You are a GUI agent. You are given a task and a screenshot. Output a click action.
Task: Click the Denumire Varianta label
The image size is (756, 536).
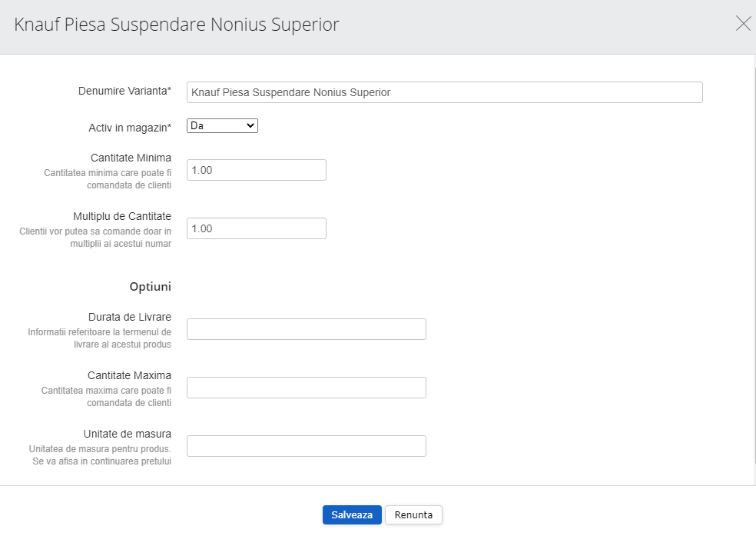tap(124, 91)
